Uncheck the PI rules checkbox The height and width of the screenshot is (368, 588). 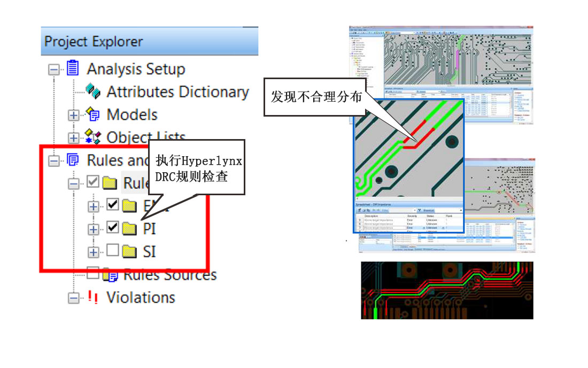pos(112,228)
